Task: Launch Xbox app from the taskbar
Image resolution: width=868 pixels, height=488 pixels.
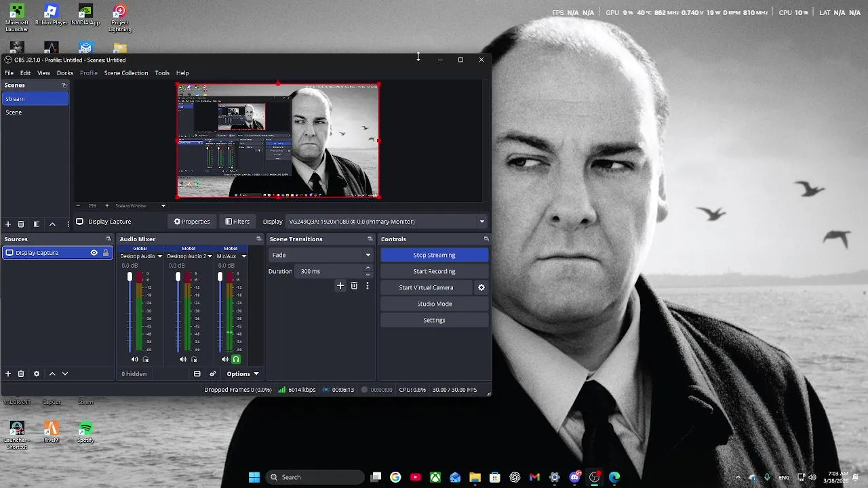Action: [435, 477]
